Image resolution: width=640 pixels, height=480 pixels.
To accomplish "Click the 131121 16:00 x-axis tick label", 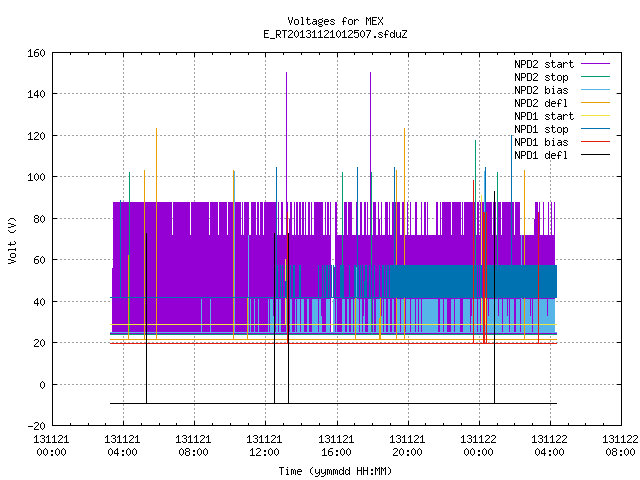I will click(x=336, y=446).
